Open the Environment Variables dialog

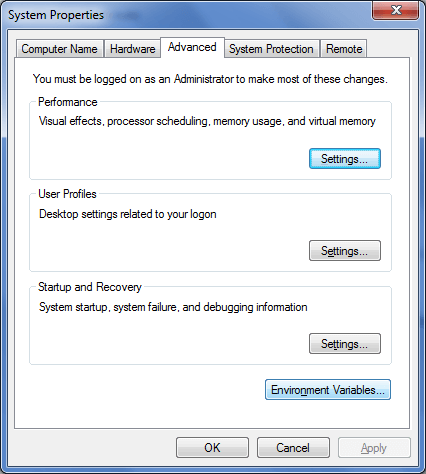click(x=328, y=389)
